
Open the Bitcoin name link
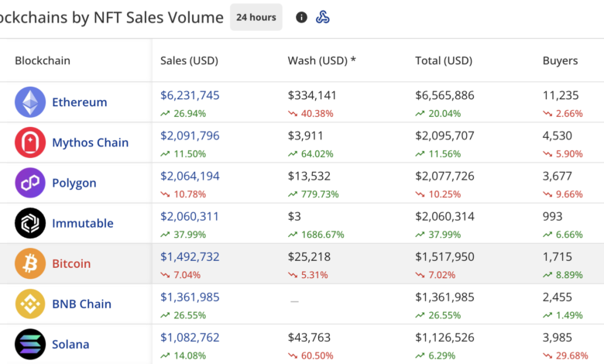click(71, 264)
